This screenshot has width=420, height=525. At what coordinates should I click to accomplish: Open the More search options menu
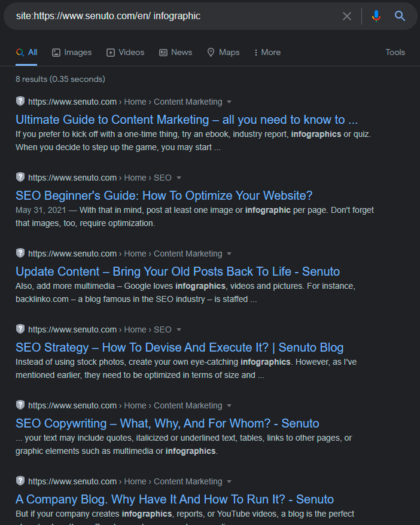point(267,53)
